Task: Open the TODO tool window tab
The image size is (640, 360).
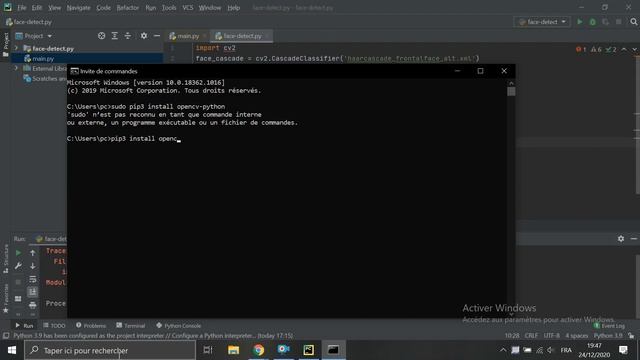Action: coord(54,326)
